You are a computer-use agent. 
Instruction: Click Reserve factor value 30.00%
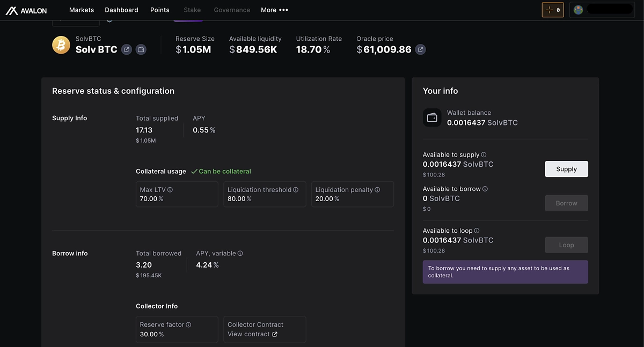(152, 334)
